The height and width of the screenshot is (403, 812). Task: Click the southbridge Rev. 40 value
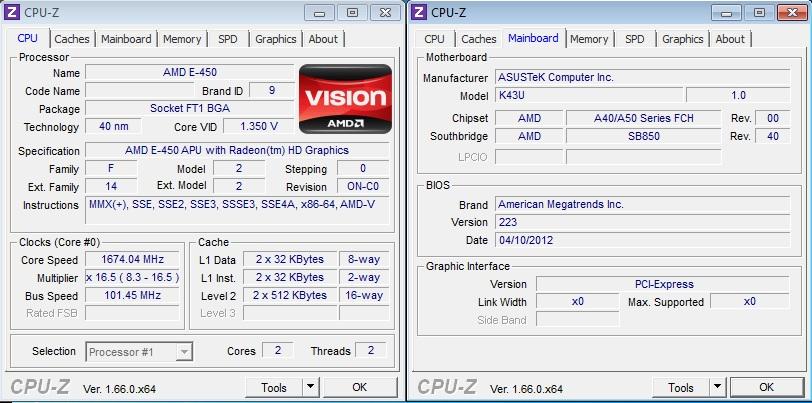coord(773,136)
